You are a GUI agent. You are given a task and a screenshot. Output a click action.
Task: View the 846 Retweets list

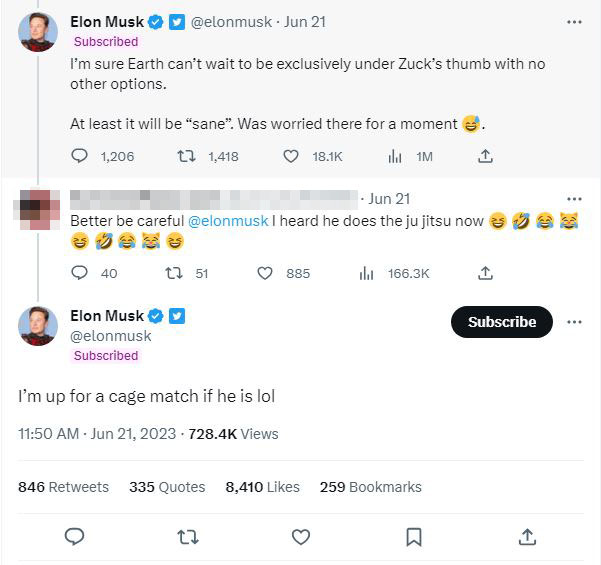pyautogui.click(x=64, y=487)
